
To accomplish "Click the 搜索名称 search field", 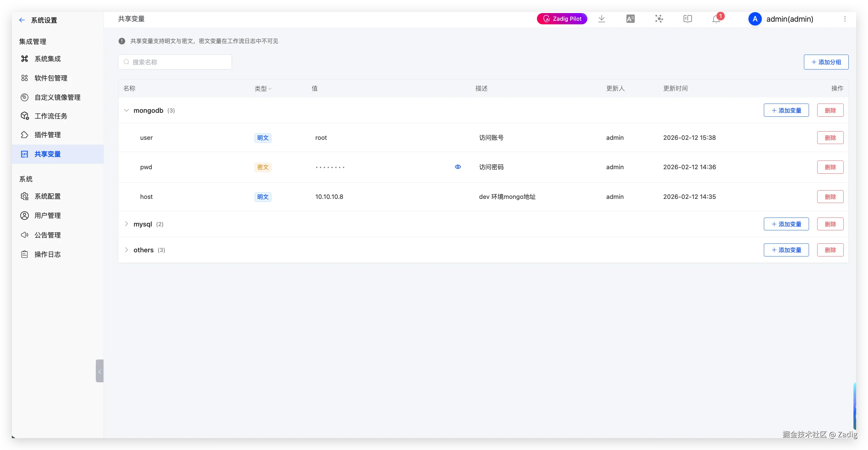I will pyautogui.click(x=175, y=62).
